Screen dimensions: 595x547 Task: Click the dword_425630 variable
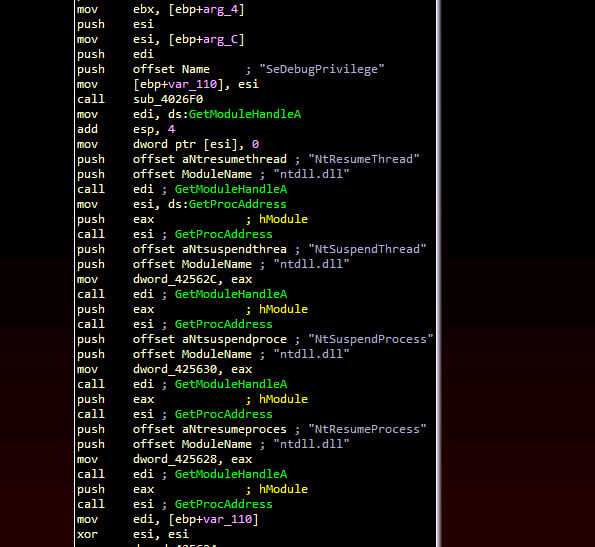(x=175, y=369)
